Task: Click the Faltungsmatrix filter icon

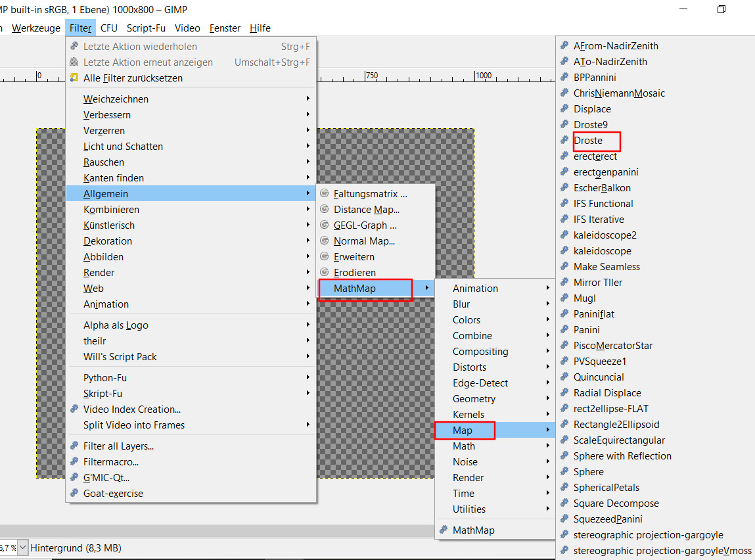Action: click(324, 194)
